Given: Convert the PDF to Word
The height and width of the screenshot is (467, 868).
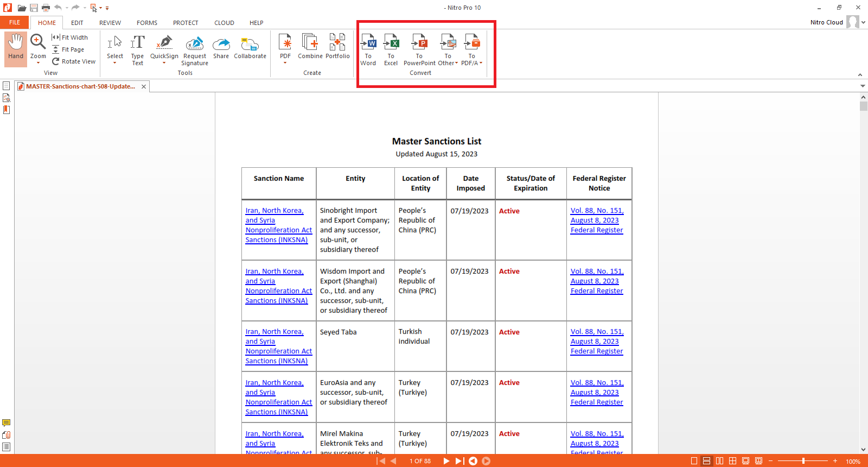Looking at the screenshot, I should tap(368, 50).
